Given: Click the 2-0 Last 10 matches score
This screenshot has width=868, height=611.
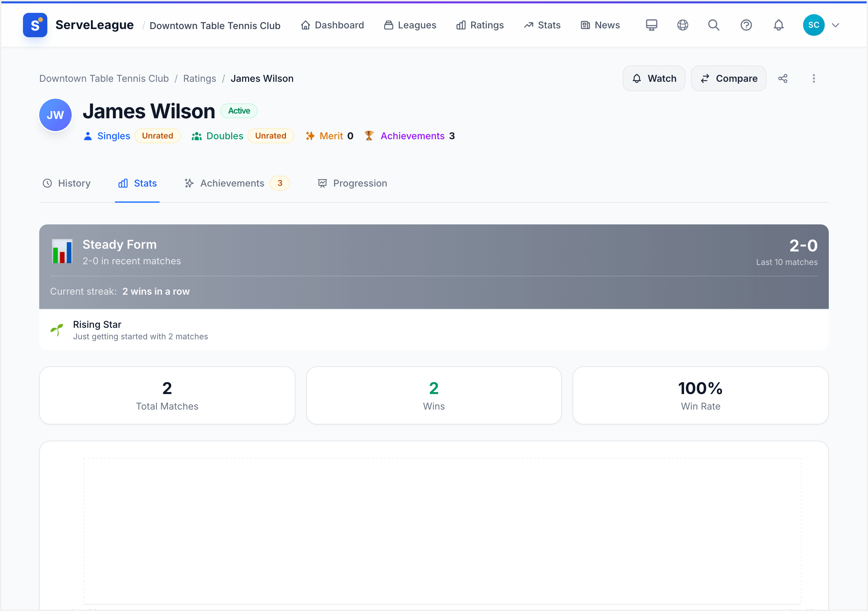Looking at the screenshot, I should pyautogui.click(x=787, y=252).
